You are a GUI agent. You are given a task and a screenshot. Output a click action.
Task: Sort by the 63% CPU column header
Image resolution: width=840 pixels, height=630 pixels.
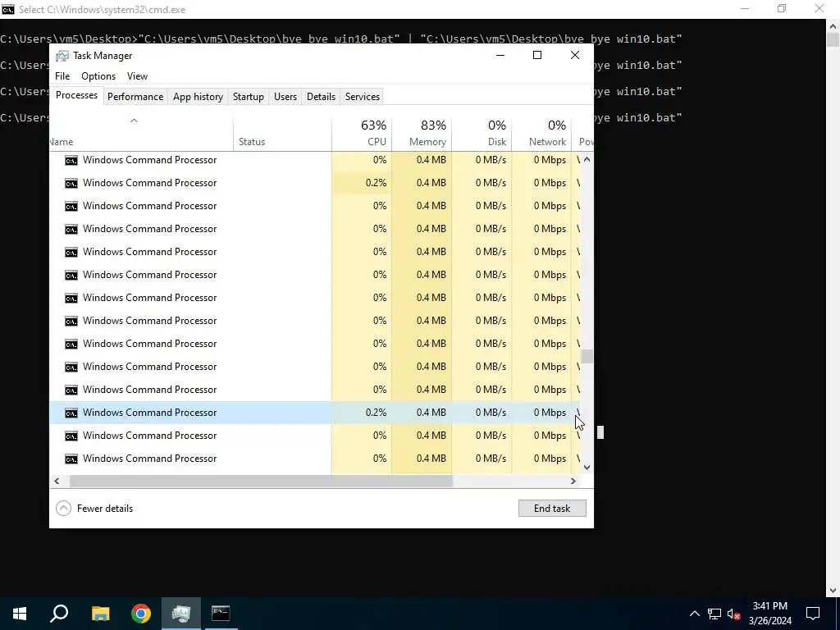362,134
